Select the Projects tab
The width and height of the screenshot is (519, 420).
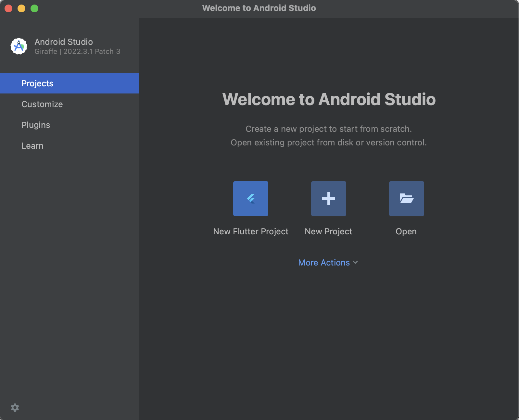coord(37,83)
